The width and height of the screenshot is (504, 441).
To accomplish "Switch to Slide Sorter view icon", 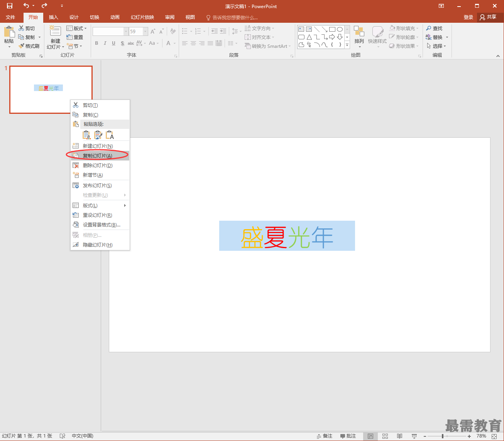I will pyautogui.click(x=385, y=436).
